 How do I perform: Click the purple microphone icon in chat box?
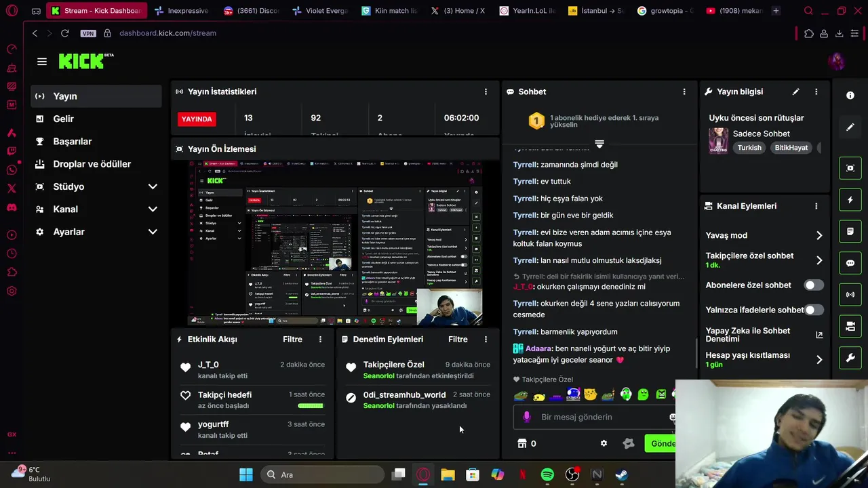click(527, 417)
